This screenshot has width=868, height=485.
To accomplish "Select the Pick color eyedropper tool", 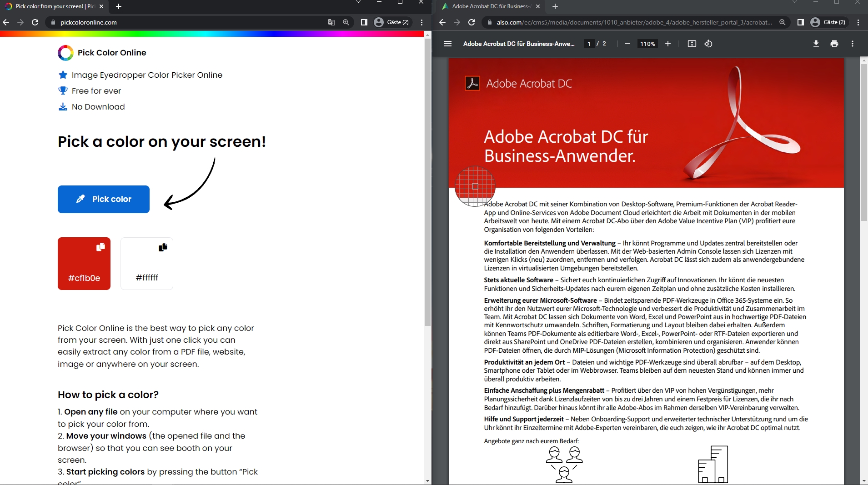I will tap(103, 199).
